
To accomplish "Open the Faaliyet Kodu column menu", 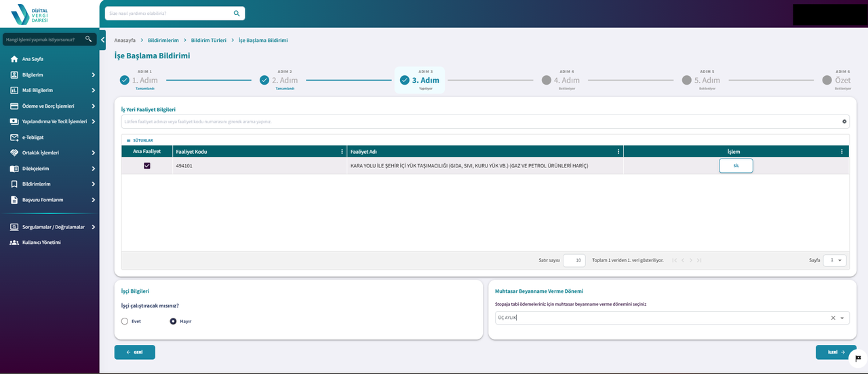I will [342, 152].
